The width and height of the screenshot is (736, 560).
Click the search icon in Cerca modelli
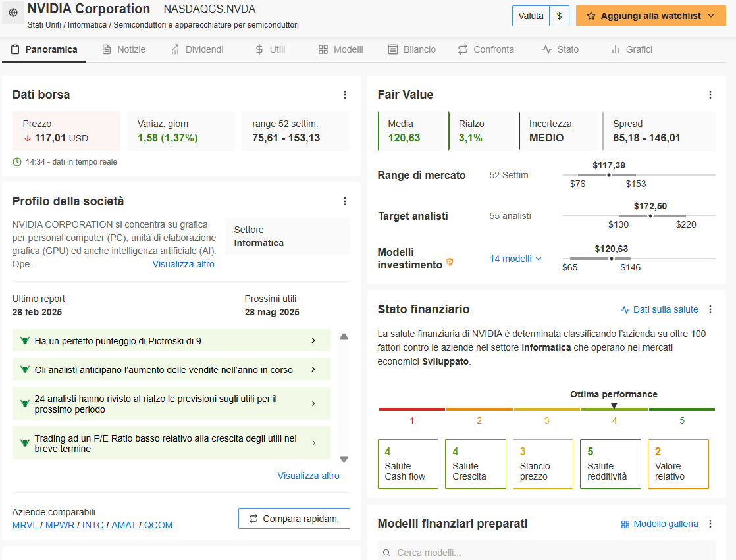386,553
